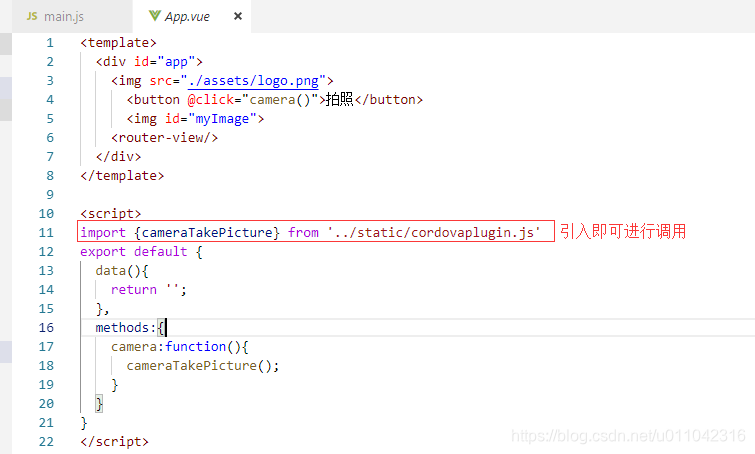The height and width of the screenshot is (454, 755).
Task: Click the methods:{ line
Action: click(130, 327)
